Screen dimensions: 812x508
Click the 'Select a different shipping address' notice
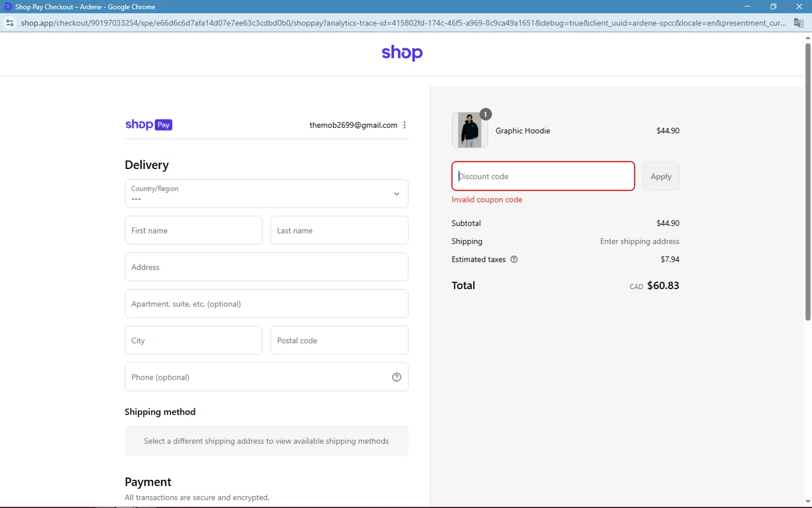click(x=266, y=441)
